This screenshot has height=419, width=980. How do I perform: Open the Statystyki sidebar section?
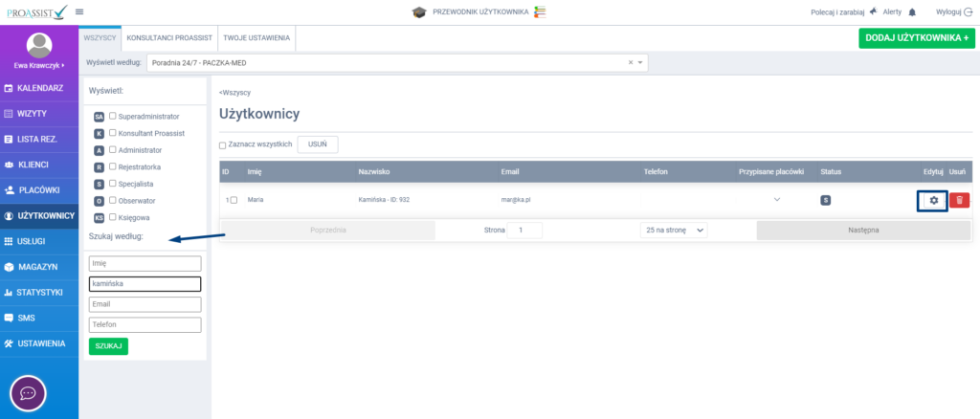39,292
